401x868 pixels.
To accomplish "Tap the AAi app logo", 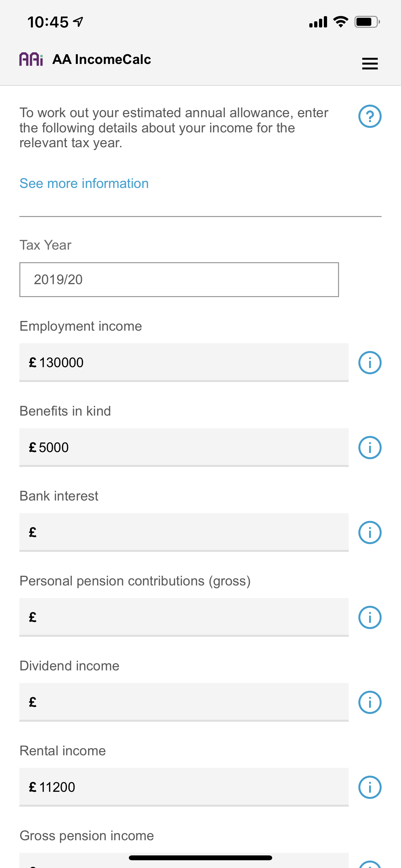I will pyautogui.click(x=31, y=59).
